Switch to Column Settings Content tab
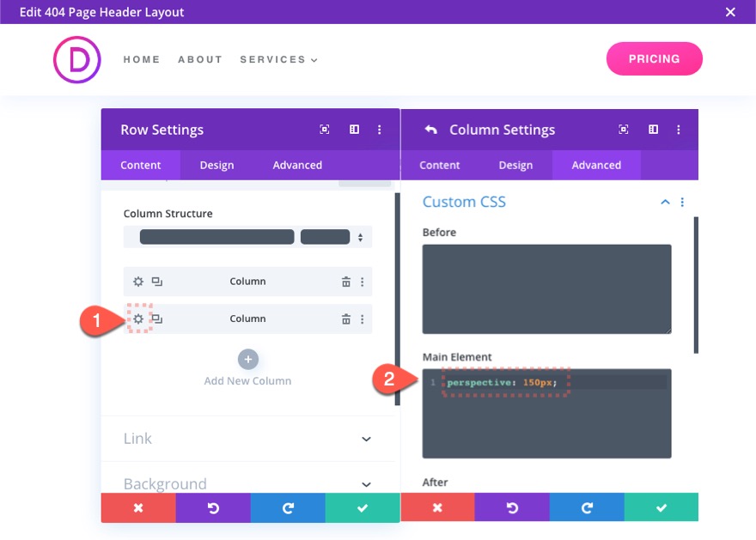The image size is (756, 540). click(x=440, y=165)
